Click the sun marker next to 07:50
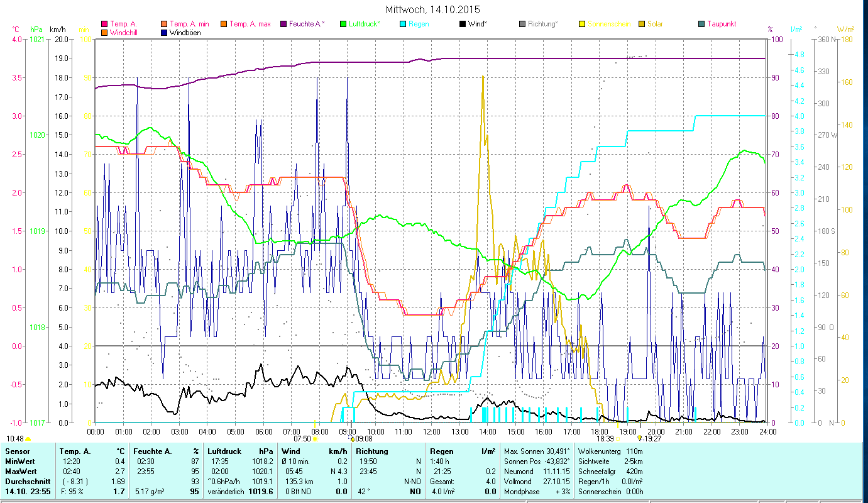Image resolution: width=868 pixels, height=503 pixels. [314, 439]
